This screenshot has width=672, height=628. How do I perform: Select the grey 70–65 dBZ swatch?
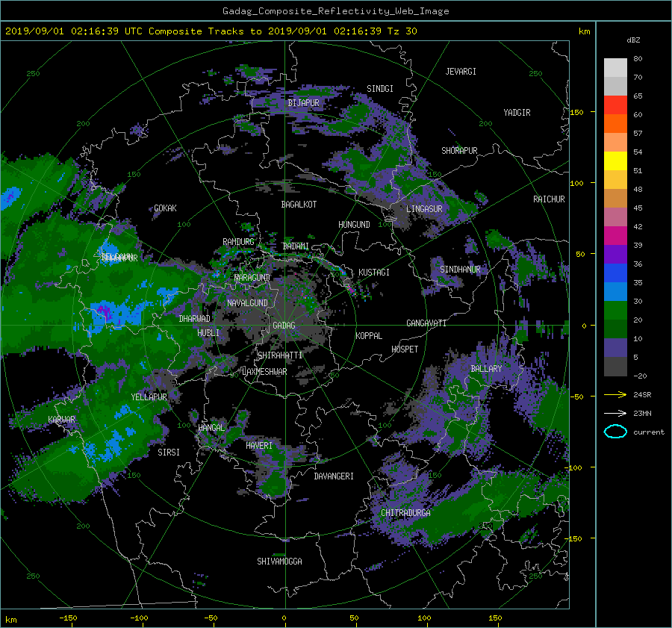tap(615, 87)
